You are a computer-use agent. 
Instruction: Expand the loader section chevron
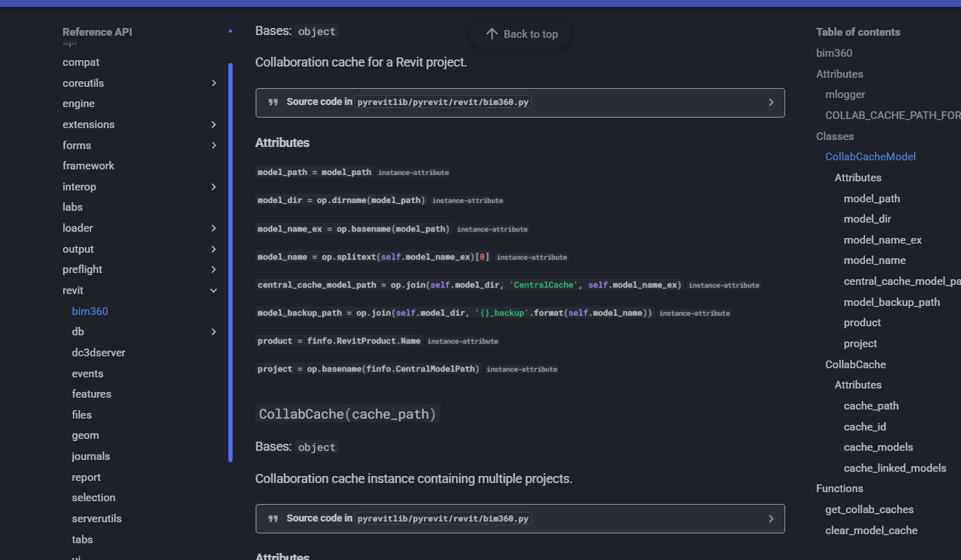tap(214, 228)
